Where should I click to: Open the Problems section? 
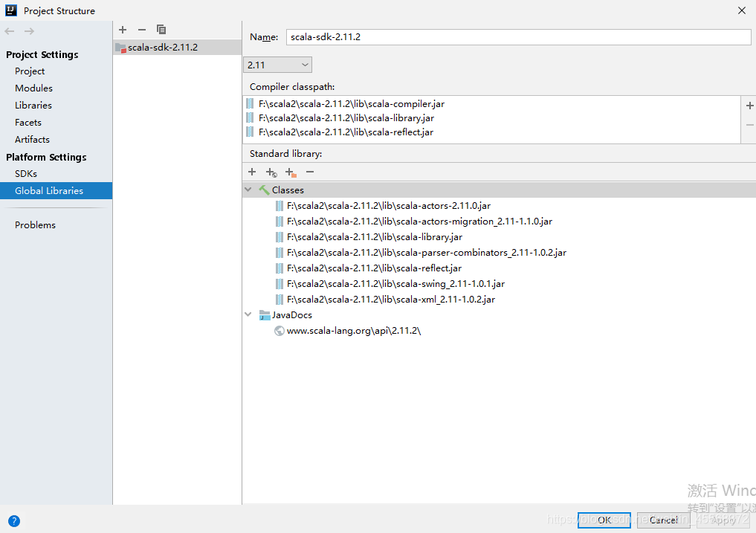click(35, 224)
